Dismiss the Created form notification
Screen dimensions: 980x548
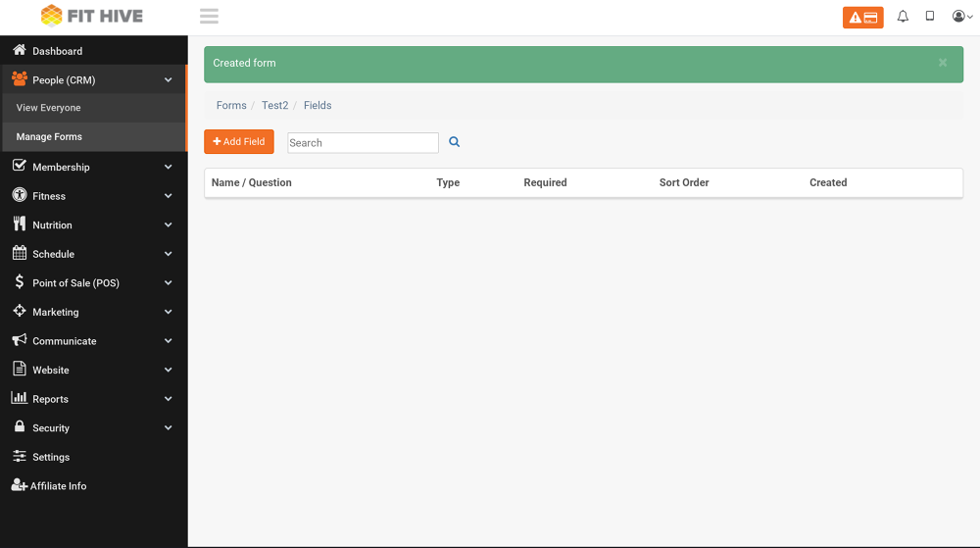[943, 63]
